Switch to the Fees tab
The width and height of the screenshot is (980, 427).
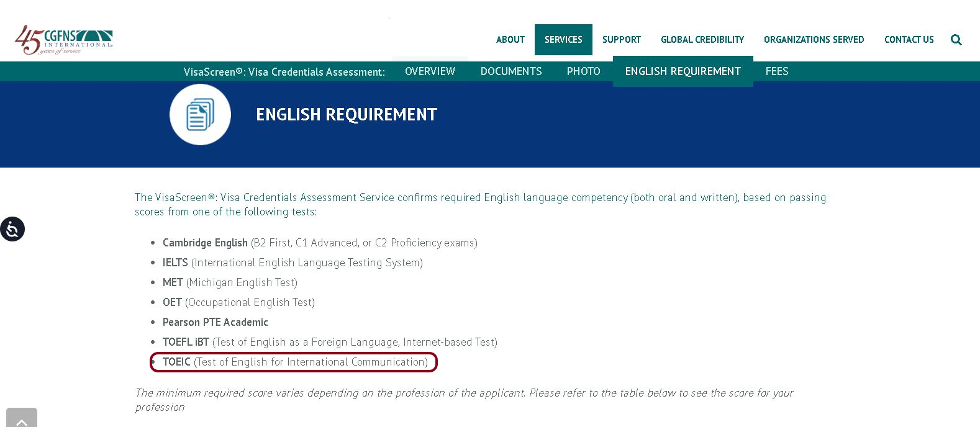[777, 71]
